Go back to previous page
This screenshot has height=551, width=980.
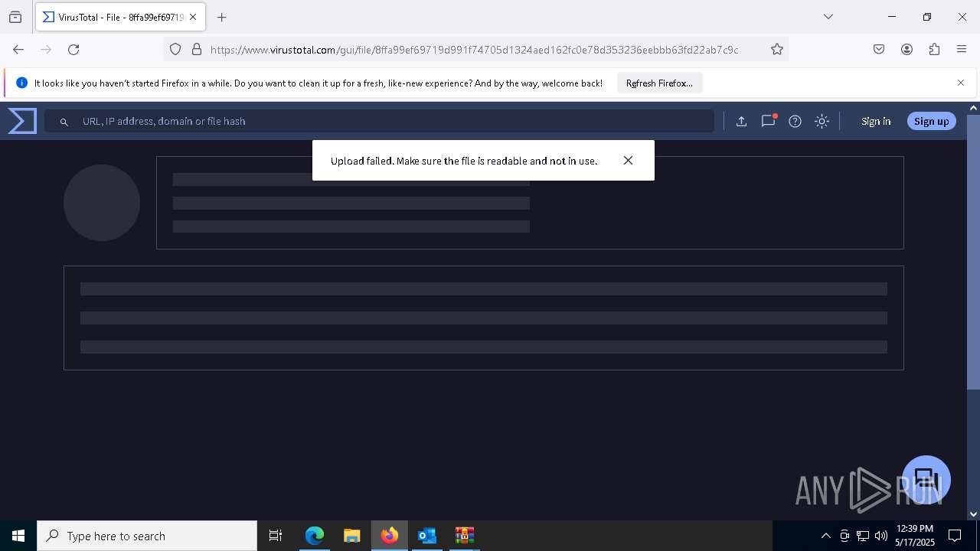(x=18, y=49)
